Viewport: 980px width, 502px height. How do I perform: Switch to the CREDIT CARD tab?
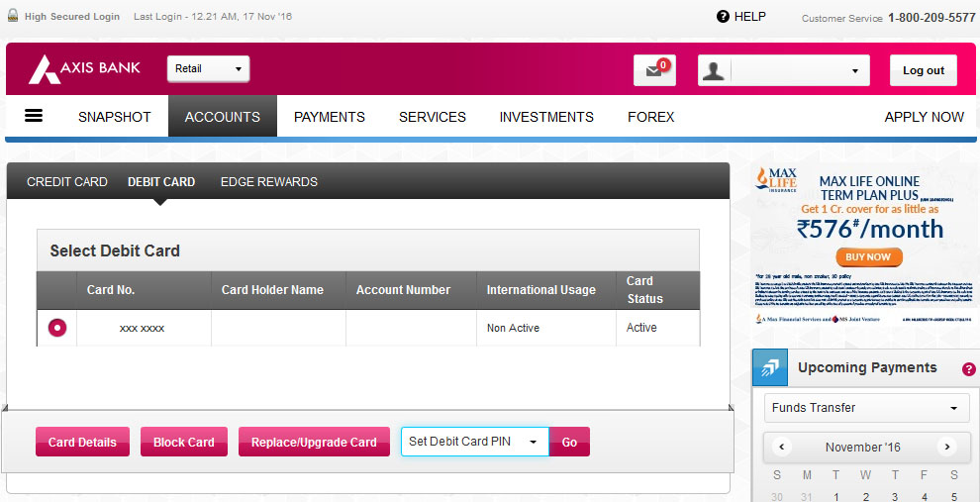click(67, 182)
